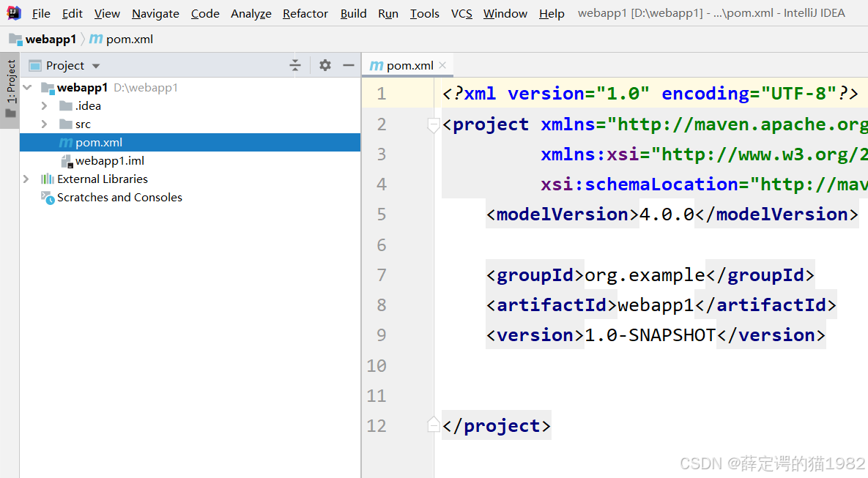Viewport: 868px width, 478px height.
Task: Expand the .idea folder
Action: [44, 105]
